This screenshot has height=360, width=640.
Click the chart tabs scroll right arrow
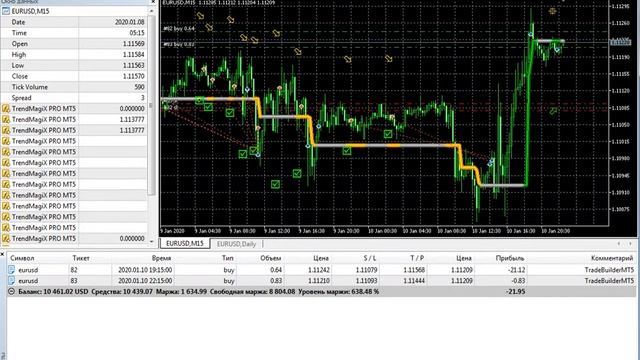tap(630, 244)
